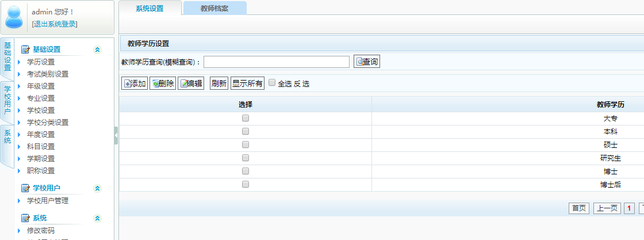Viewport: 644px width, 240px height.
Task: Tick the checkbox for the 大专 row
Action: [x=246, y=118]
